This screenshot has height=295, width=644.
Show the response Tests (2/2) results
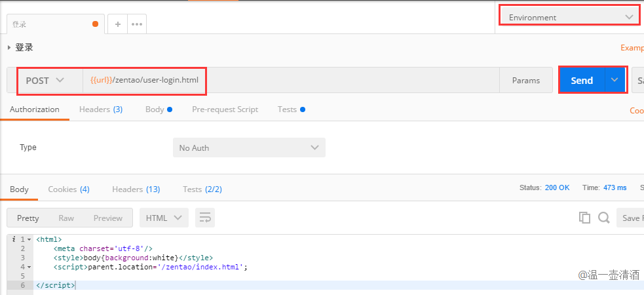[x=202, y=189]
